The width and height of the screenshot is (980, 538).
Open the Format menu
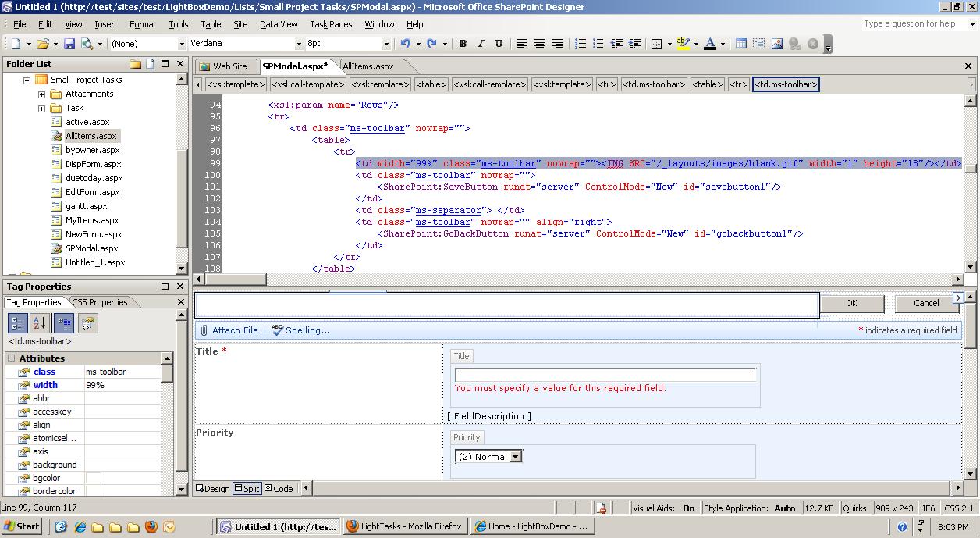[x=143, y=24]
